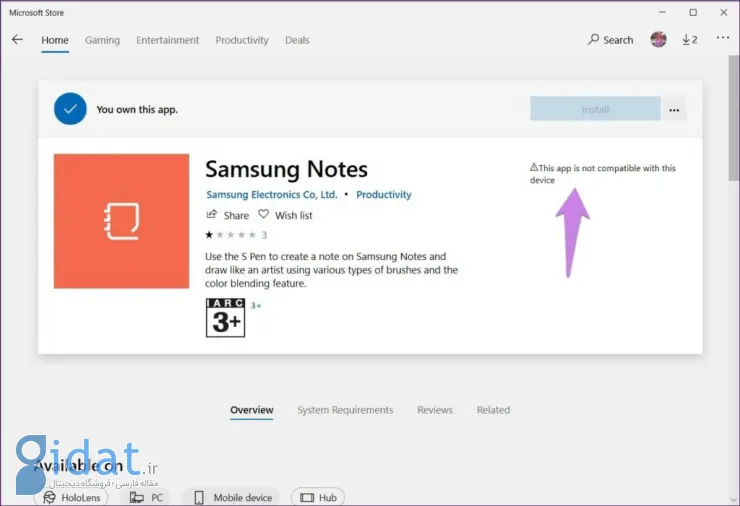Click the Samsung Notes app logo
740x506 pixels.
point(121,221)
